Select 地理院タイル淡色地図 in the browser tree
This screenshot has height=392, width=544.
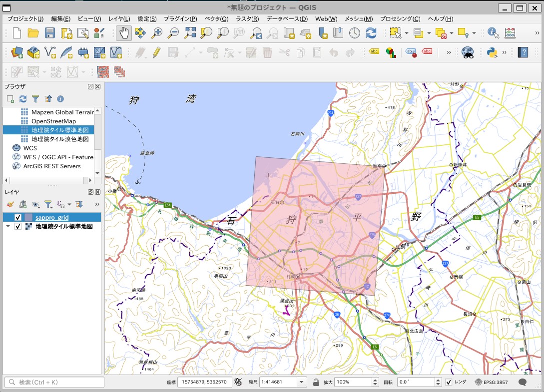pos(60,139)
